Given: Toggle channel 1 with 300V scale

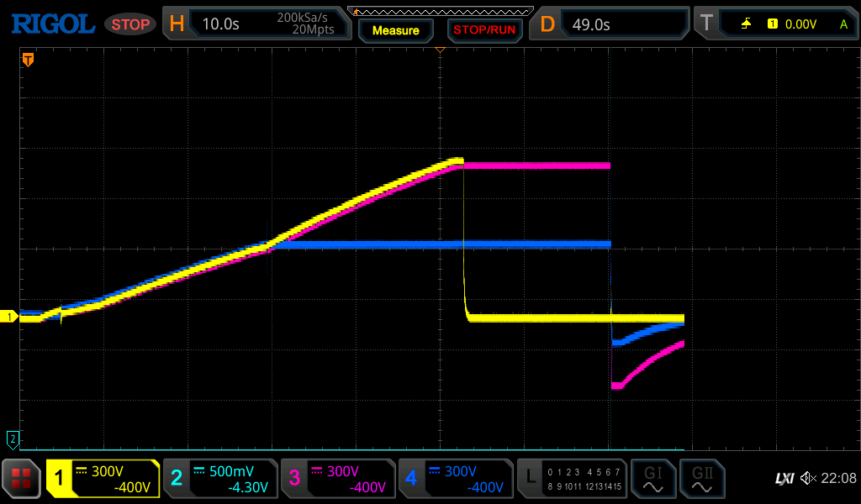Looking at the screenshot, I should pyautogui.click(x=103, y=479).
